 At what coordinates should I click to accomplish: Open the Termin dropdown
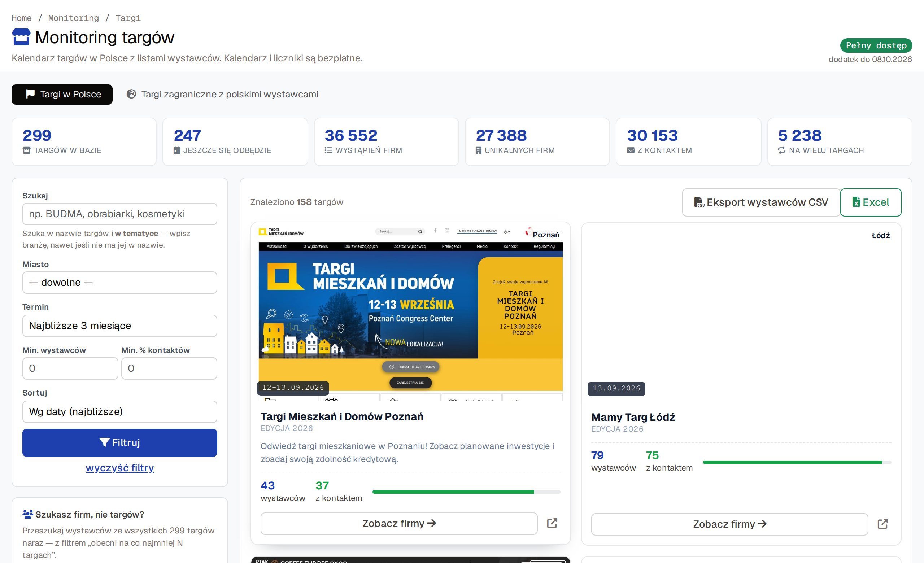coord(119,326)
